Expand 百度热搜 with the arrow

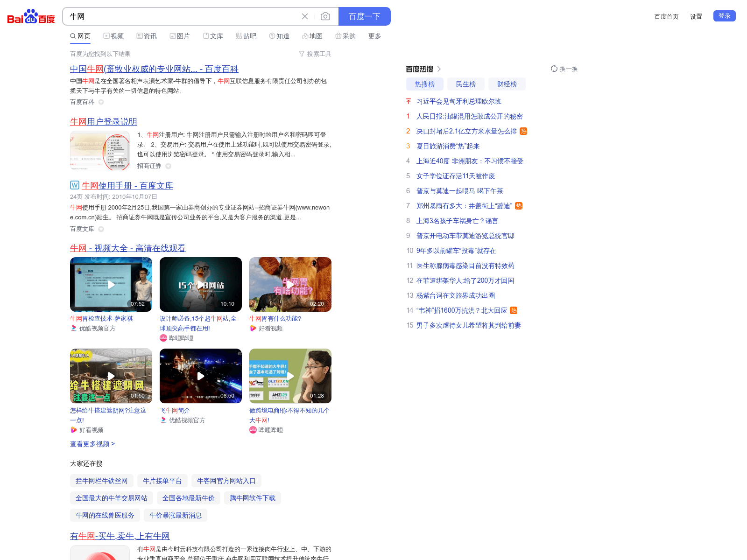(x=439, y=69)
